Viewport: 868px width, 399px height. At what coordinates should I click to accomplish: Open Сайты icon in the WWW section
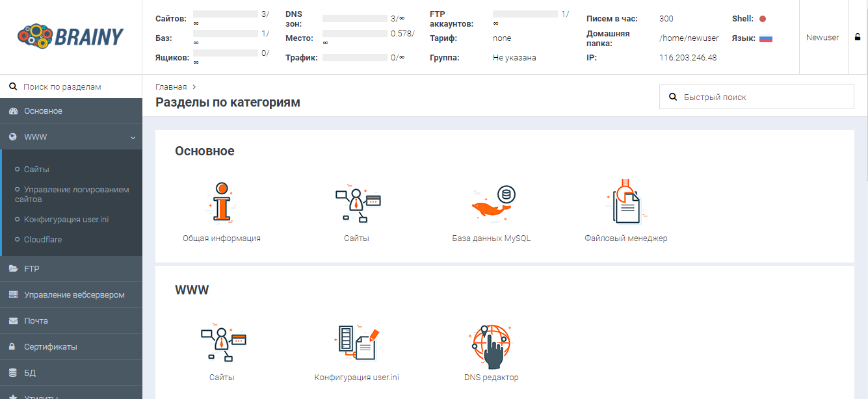click(x=222, y=342)
